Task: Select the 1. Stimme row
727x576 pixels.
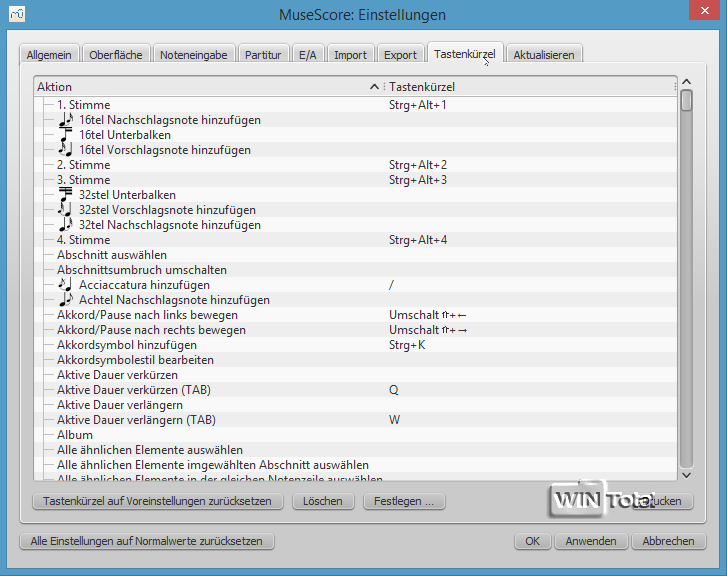Action: click(355, 105)
